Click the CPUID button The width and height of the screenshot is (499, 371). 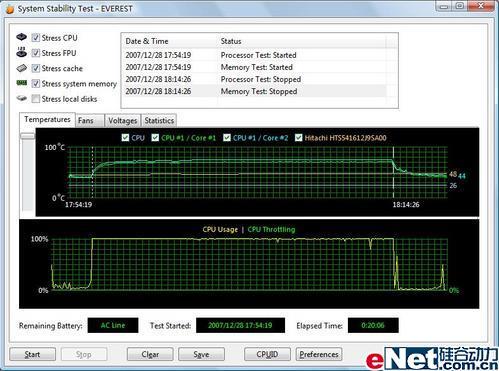267,354
